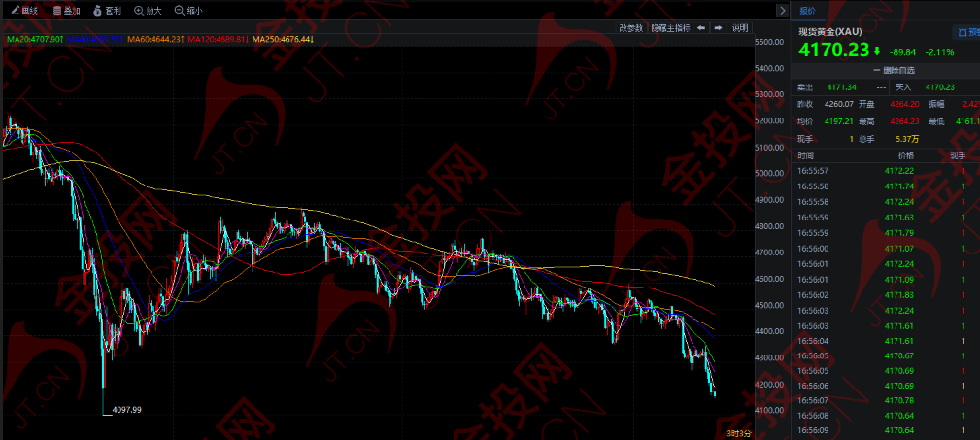Open the 说明 explanation button
The image size is (980, 440).
[740, 27]
